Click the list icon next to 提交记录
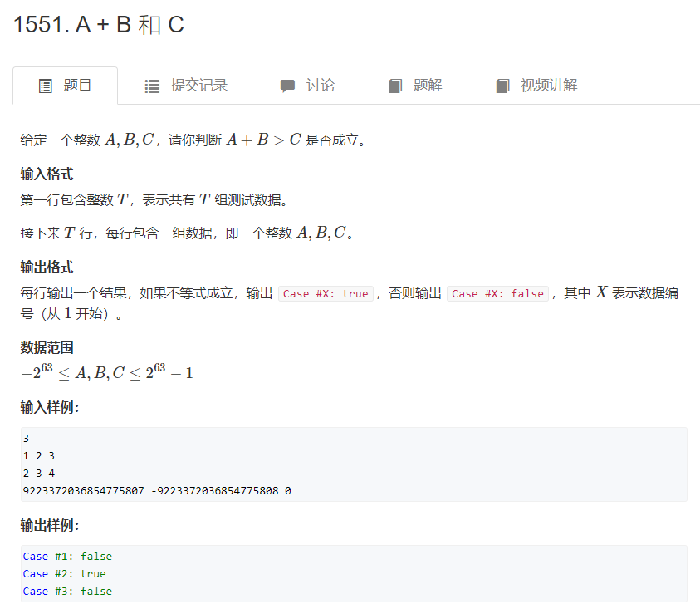 point(151,86)
